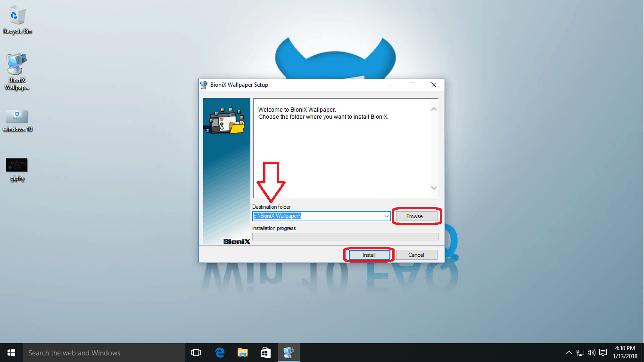
Task: Show hidden system tray icons
Action: [x=569, y=353]
